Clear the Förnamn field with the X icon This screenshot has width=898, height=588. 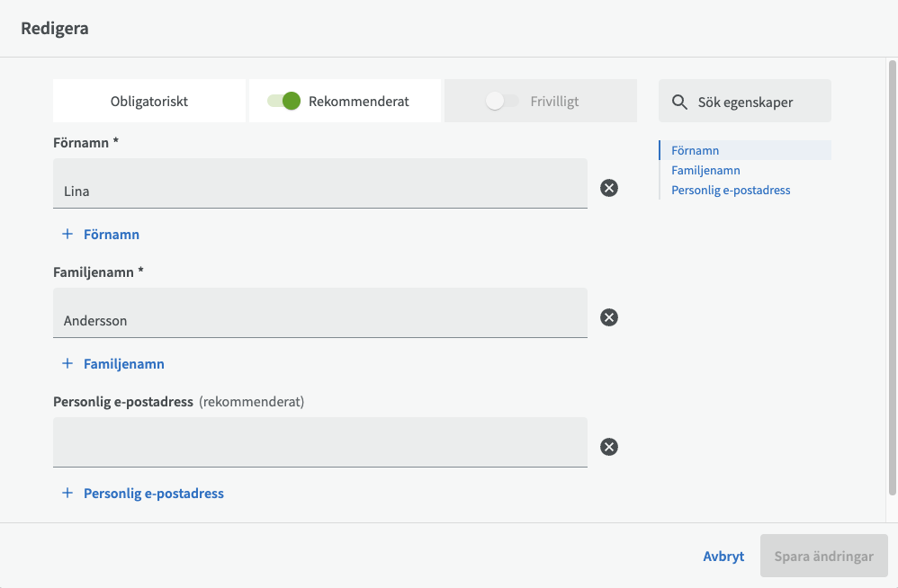click(609, 188)
